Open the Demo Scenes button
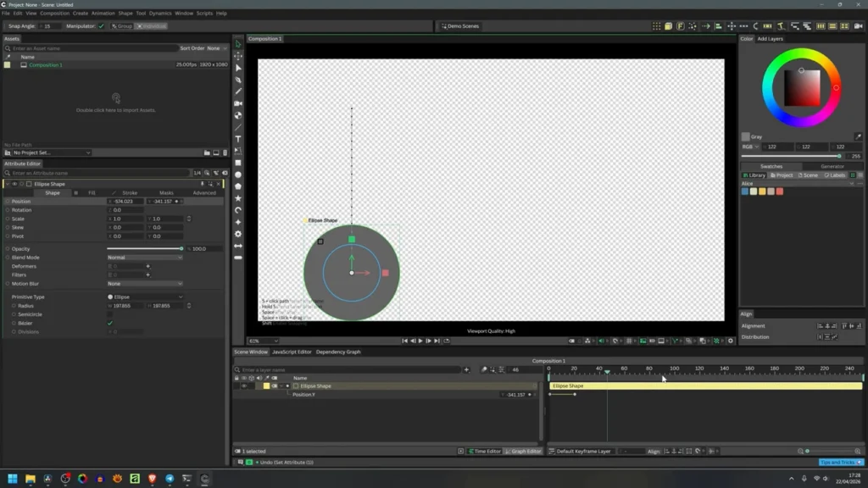Viewport: 868px width, 488px height. [x=459, y=26]
